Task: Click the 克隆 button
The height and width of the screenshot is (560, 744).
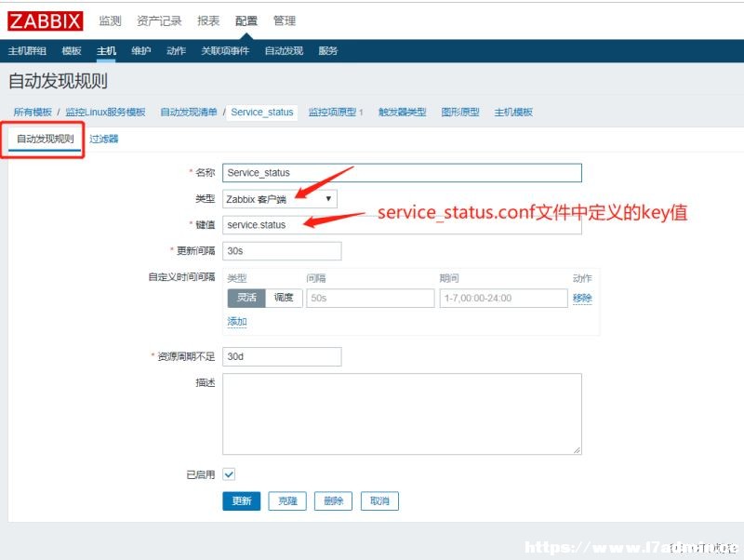Action: point(287,500)
